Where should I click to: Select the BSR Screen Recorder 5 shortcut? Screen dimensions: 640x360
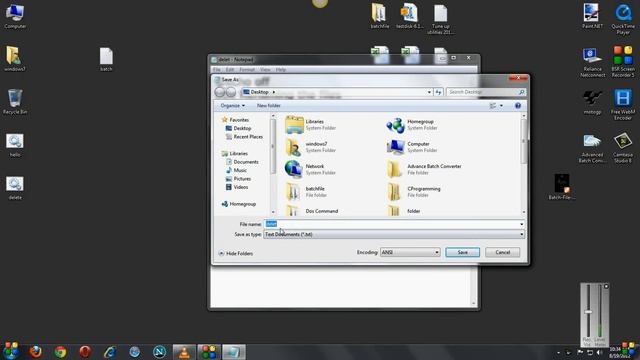(623, 61)
